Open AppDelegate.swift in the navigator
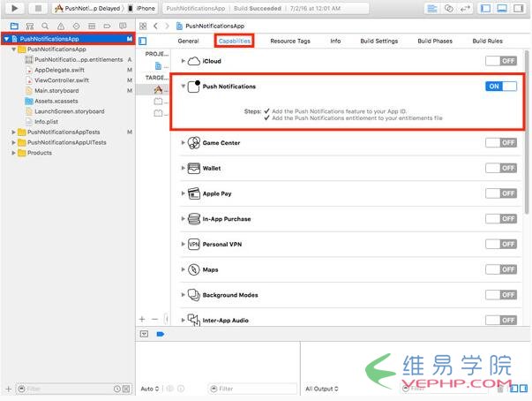Image resolution: width=532 pixels, height=401 pixels. click(59, 71)
